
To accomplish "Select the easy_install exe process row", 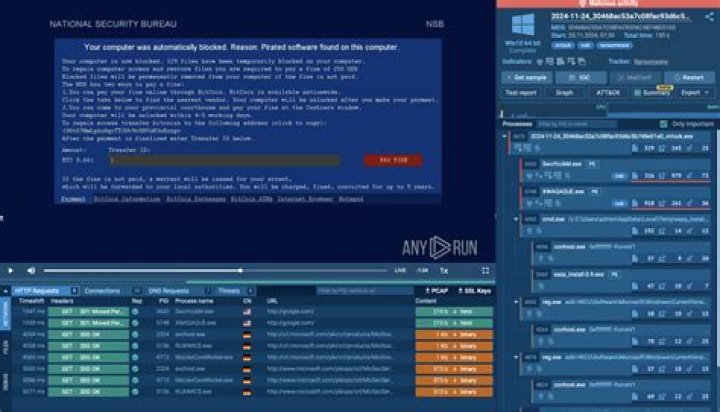I will pos(622,280).
